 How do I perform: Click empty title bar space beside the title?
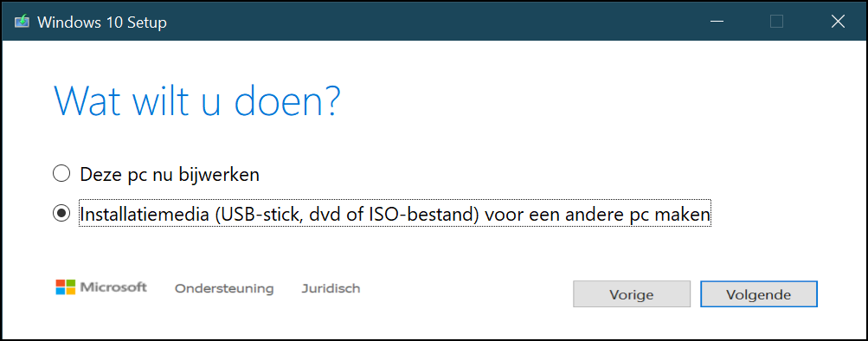(432, 23)
